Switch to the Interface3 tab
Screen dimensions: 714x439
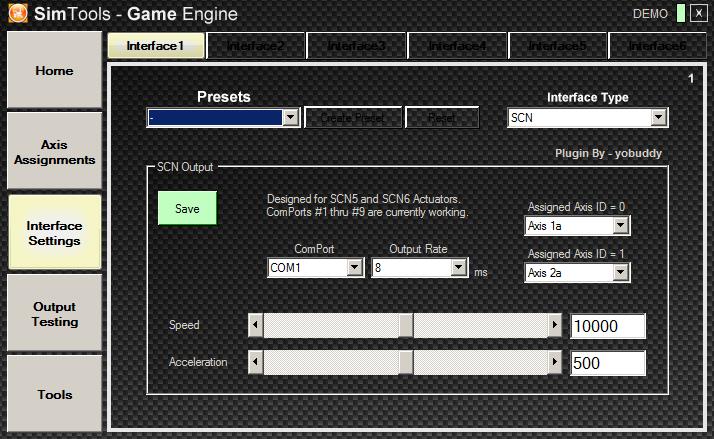coord(357,46)
